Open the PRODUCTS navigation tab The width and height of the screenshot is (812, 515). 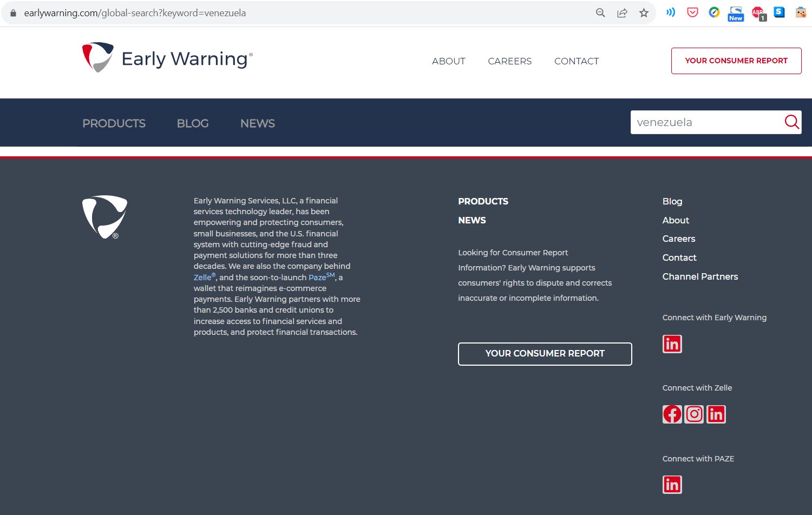[x=114, y=123]
